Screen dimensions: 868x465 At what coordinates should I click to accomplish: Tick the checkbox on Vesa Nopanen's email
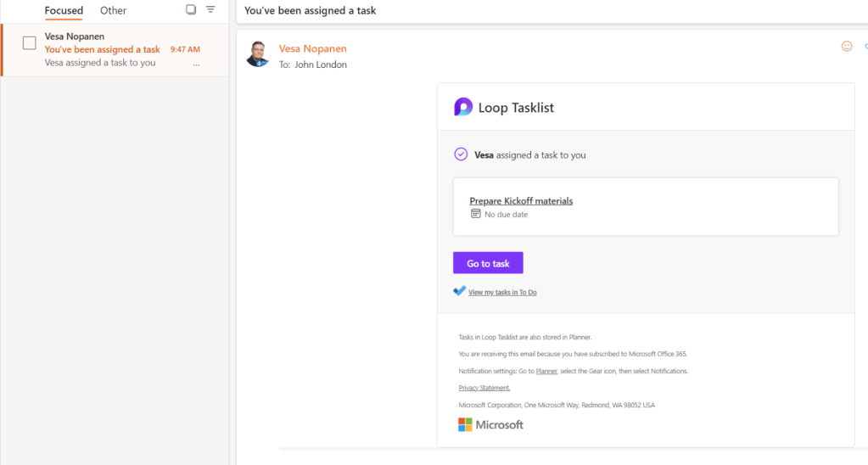click(x=29, y=43)
